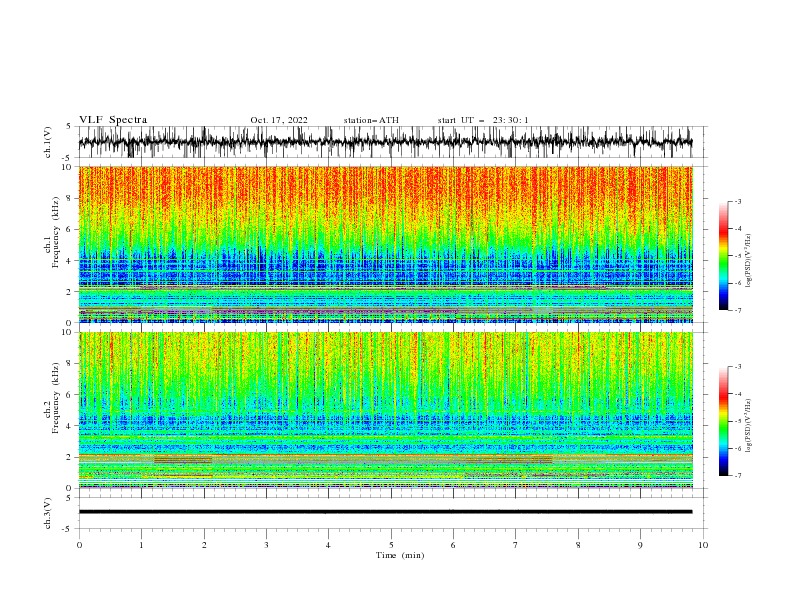Click inside the ch.1 spectrogram panel

pos(385,244)
